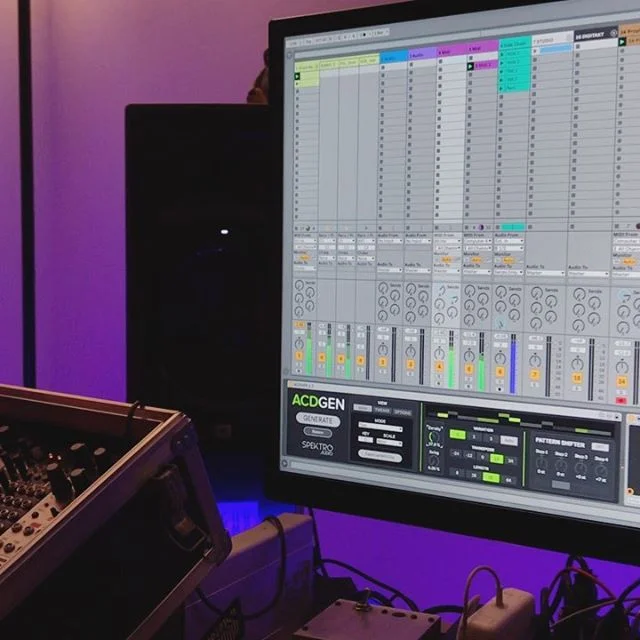Click the Density knob in ACDGEN
The width and height of the screenshot is (640, 640).
point(433,438)
